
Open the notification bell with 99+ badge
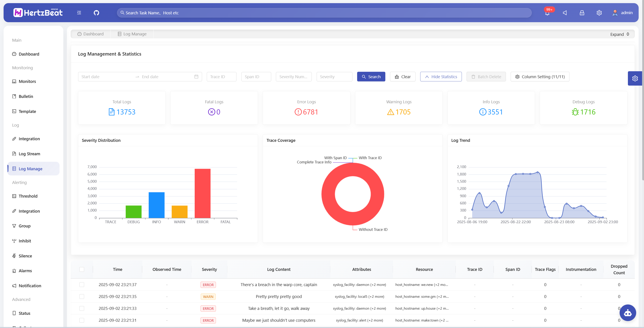(x=547, y=13)
